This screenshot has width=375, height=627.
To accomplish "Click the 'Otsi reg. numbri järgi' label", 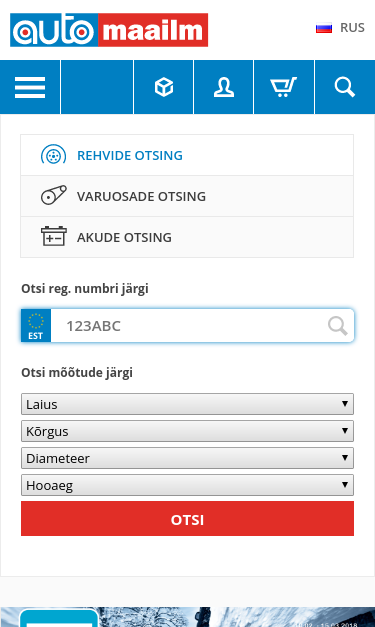I will point(85,288).
